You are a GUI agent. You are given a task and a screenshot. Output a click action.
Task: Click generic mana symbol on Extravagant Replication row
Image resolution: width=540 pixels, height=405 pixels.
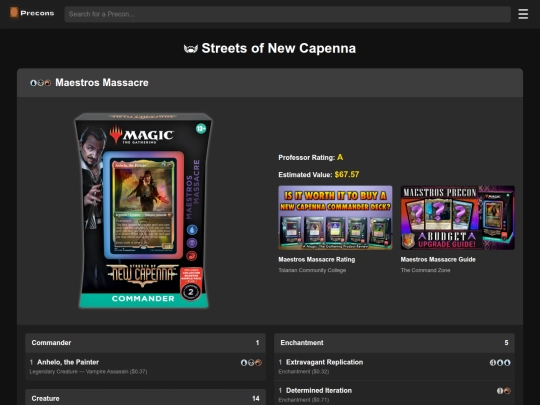coord(493,363)
